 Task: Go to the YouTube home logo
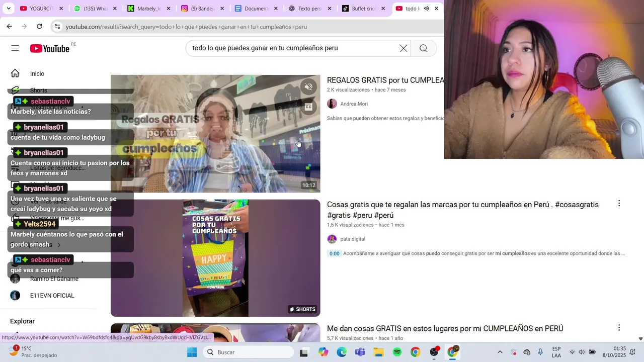50,48
